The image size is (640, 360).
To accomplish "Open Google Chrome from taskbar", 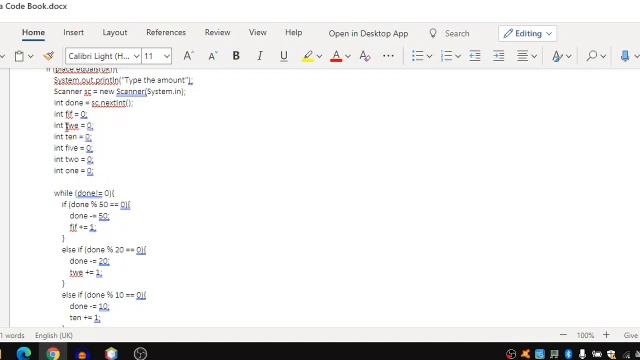I will tap(53, 353).
